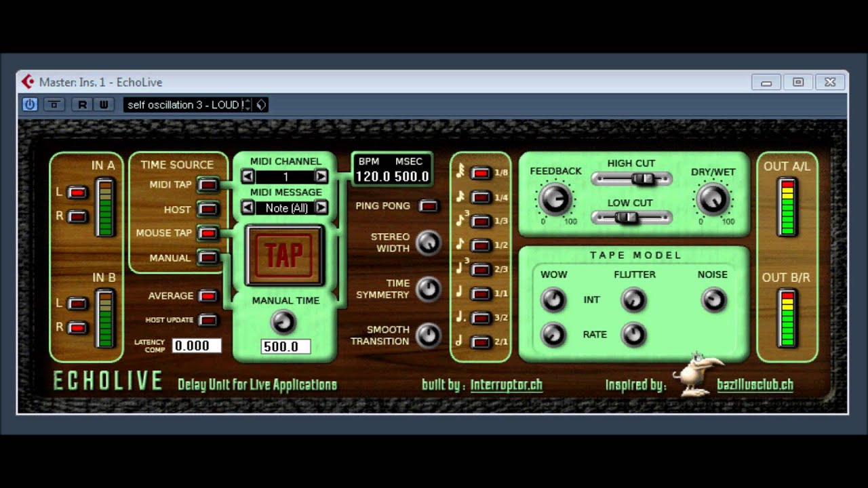
Task: Click the Cubase logo in title bar
Action: (x=28, y=82)
